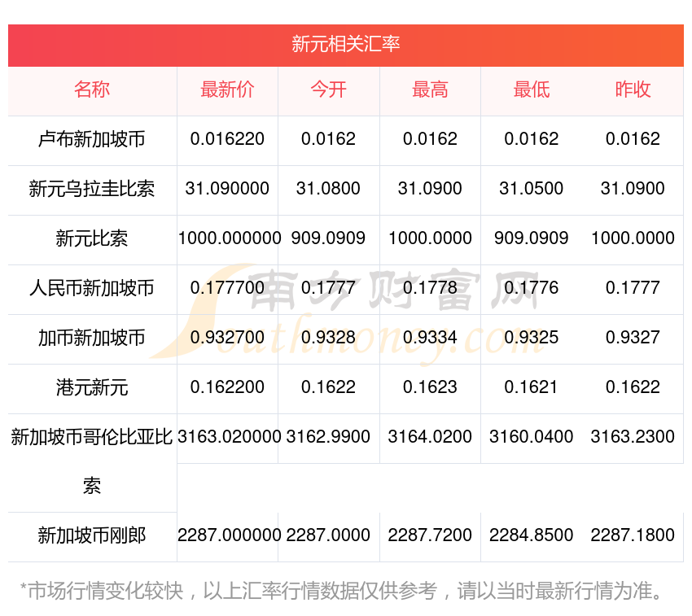Image resolution: width=692 pixels, height=616 pixels.
Task: Select the 最高 column header
Action: 430,90
